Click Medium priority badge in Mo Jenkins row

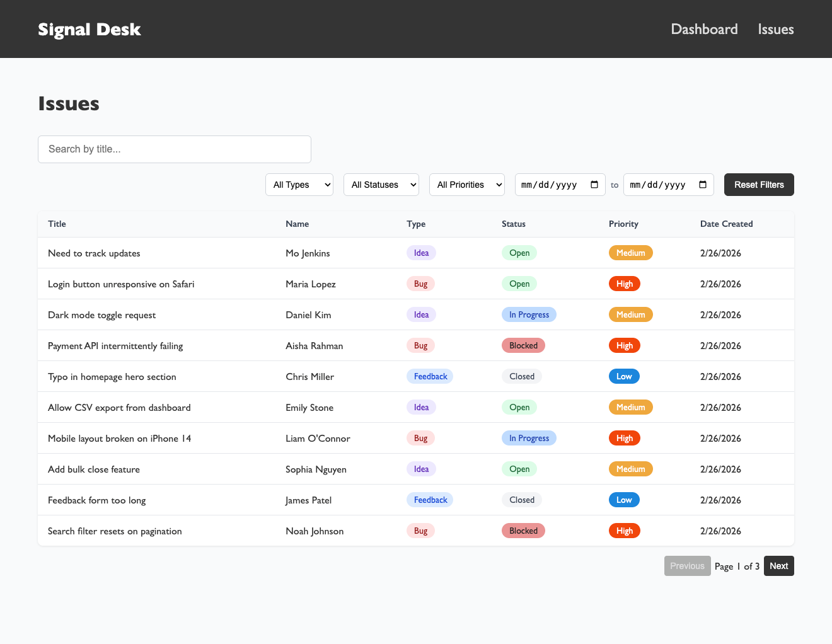pos(631,253)
